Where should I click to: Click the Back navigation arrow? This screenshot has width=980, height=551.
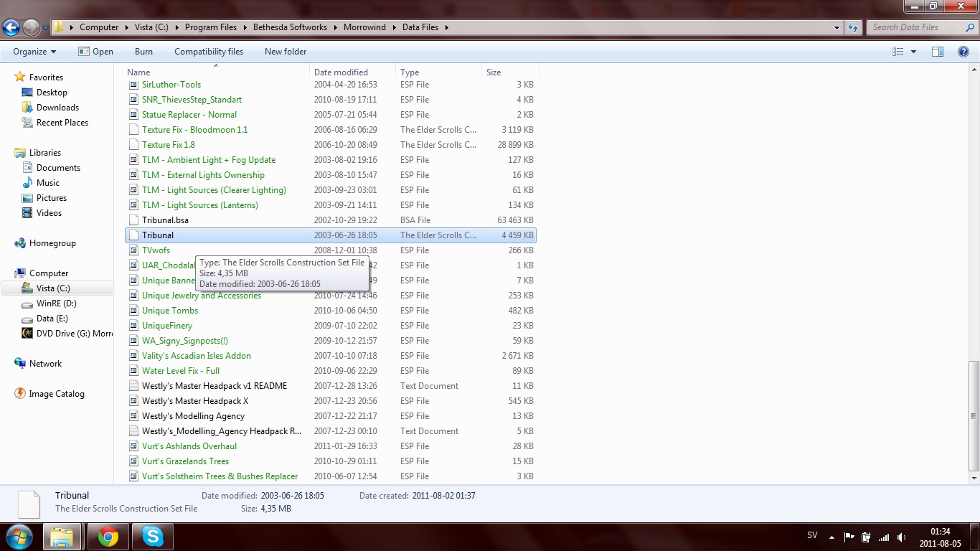pos(11,27)
